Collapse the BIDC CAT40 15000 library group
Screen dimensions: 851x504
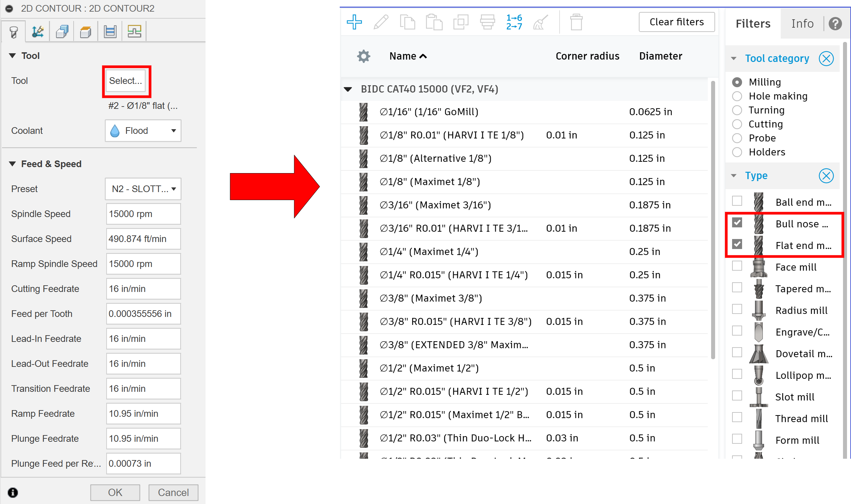347,90
